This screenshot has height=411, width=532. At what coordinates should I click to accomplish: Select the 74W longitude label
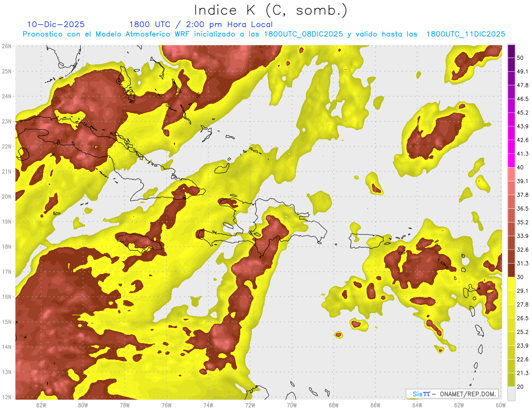click(x=208, y=405)
